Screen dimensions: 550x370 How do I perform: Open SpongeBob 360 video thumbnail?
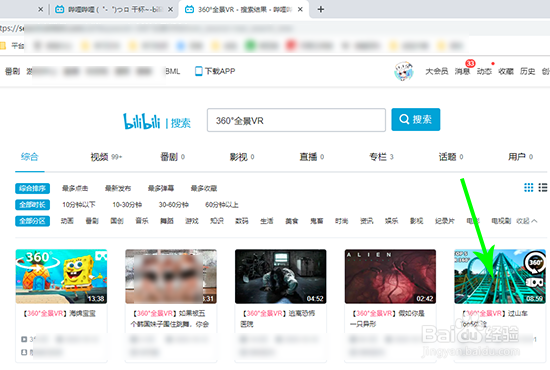(61, 276)
